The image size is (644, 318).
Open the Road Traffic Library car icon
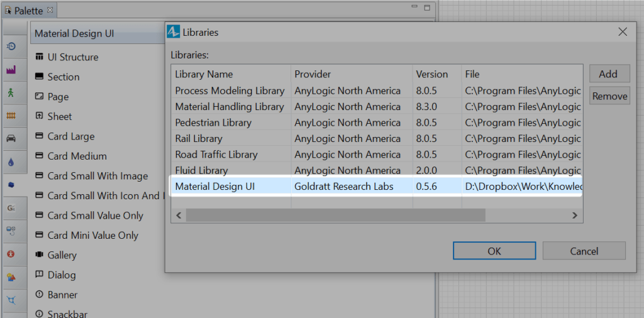[x=11, y=139]
